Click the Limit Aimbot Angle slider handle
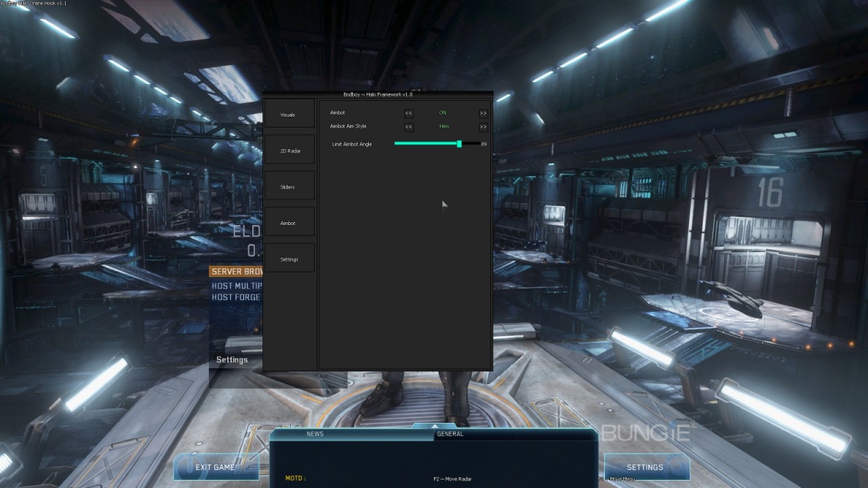 pyautogui.click(x=459, y=144)
